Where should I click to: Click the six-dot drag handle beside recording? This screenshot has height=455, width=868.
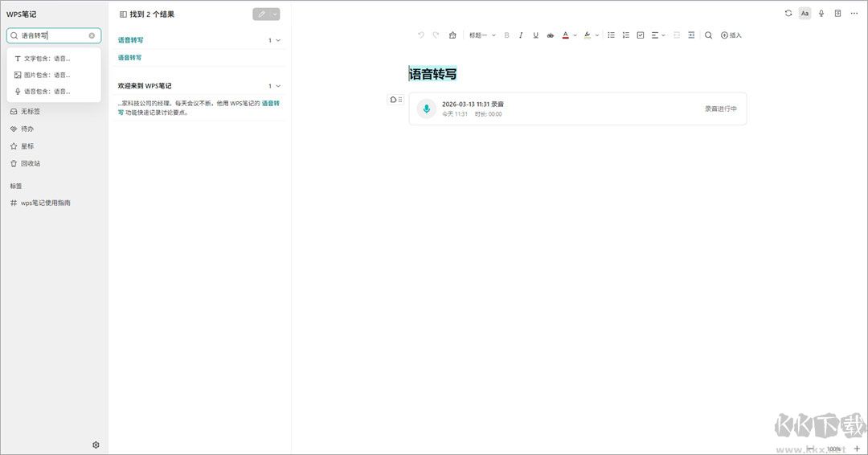coord(400,100)
